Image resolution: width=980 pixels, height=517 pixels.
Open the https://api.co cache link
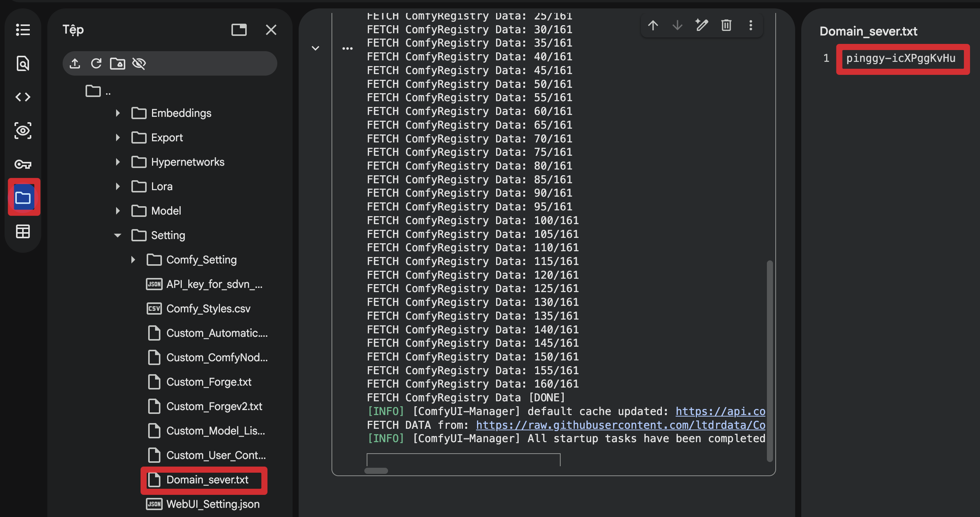(x=720, y=411)
